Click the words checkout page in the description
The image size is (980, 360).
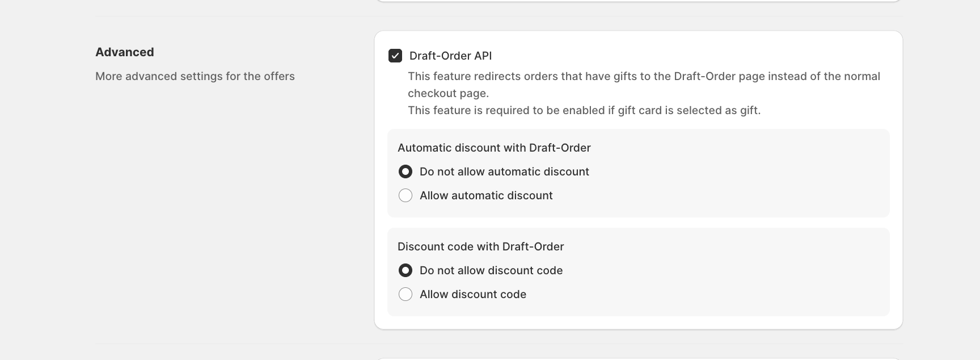(x=448, y=93)
